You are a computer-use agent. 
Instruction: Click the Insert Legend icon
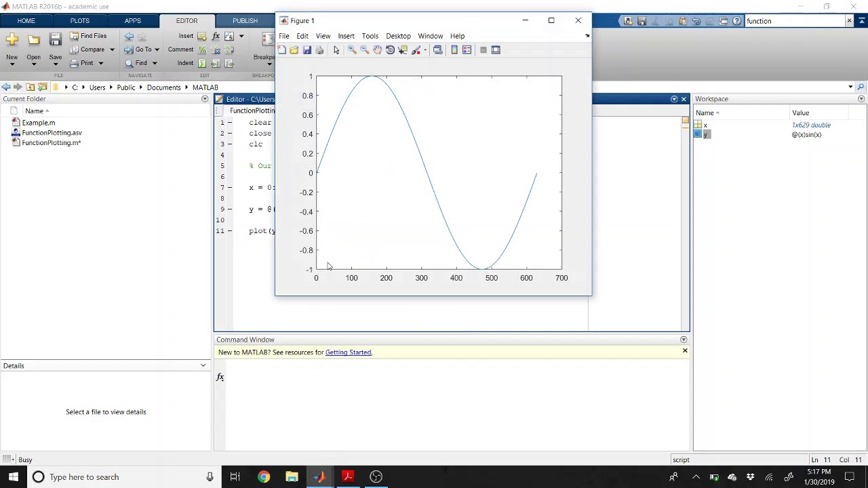467,50
